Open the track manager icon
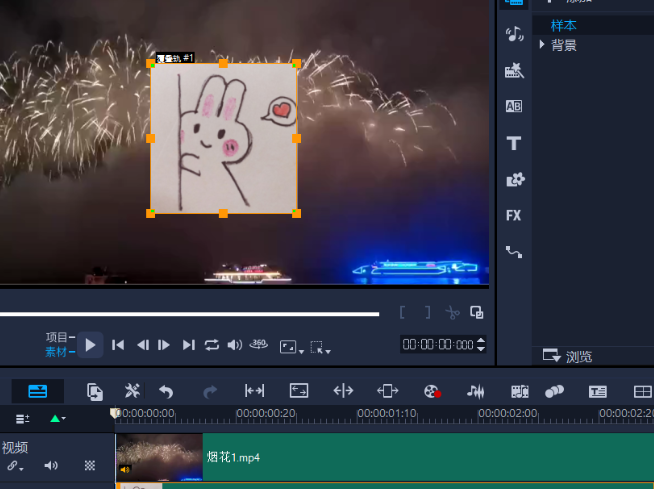The image size is (654, 489). pos(23,418)
